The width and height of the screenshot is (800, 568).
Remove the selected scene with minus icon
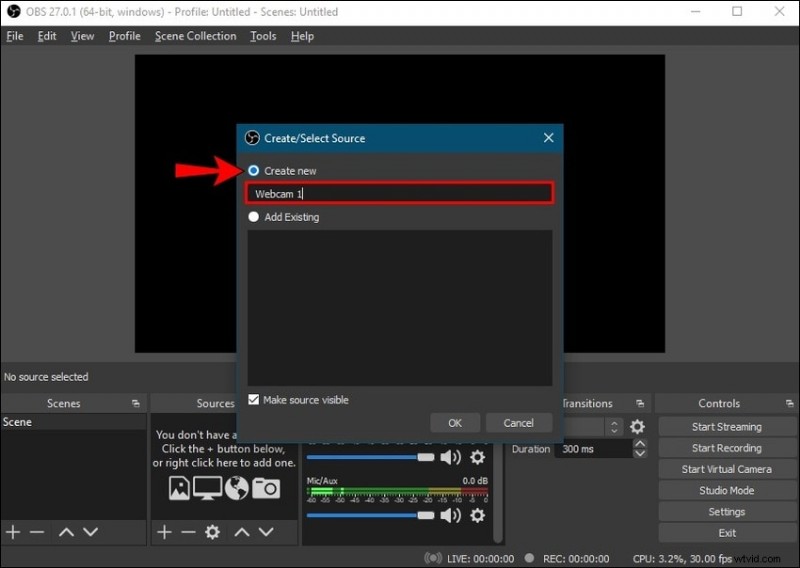[x=37, y=533]
